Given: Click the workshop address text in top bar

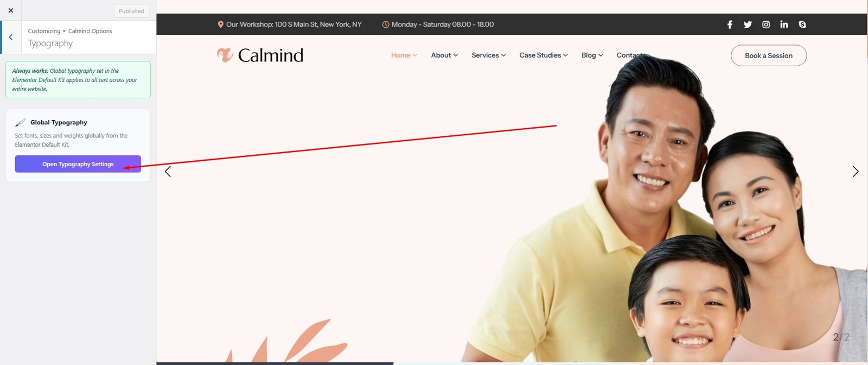Looking at the screenshot, I should (293, 24).
